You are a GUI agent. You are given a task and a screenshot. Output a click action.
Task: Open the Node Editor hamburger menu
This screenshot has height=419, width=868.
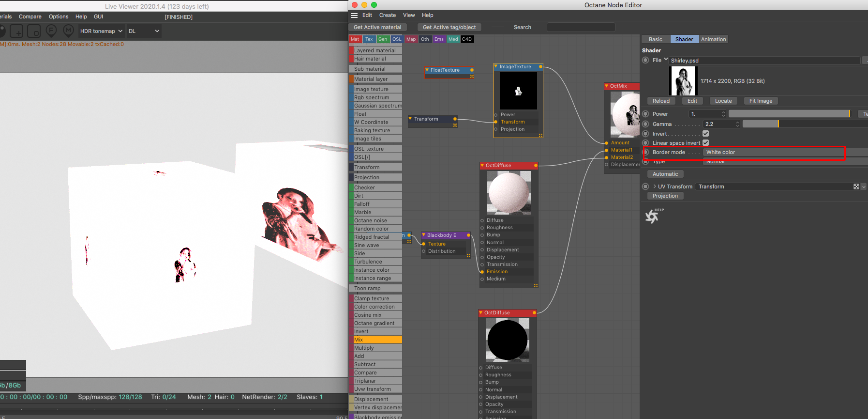pyautogui.click(x=354, y=16)
